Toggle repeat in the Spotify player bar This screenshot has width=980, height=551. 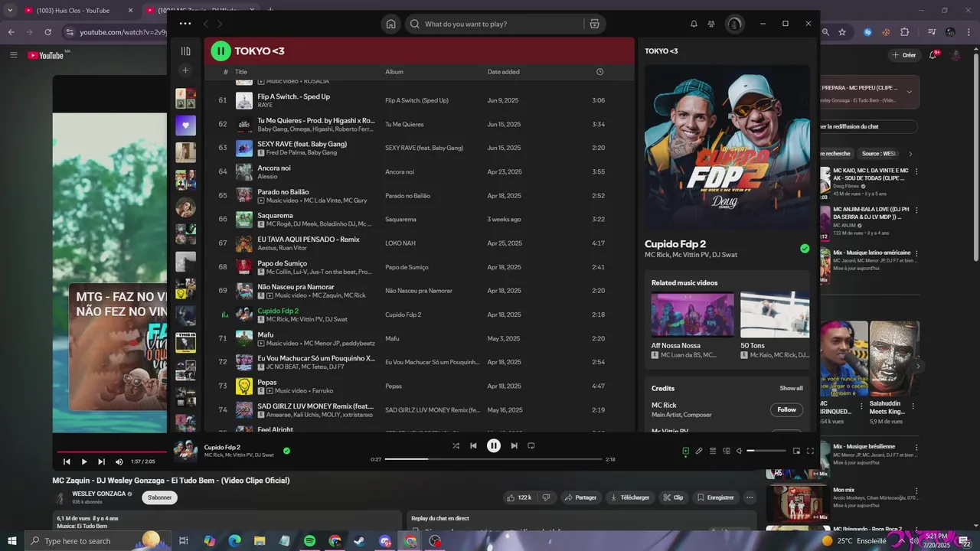coord(531,445)
